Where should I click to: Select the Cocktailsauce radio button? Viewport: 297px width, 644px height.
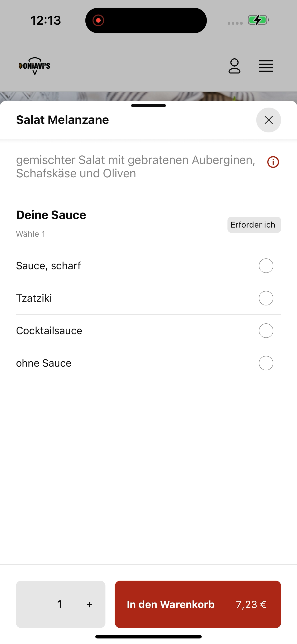pos(266,331)
